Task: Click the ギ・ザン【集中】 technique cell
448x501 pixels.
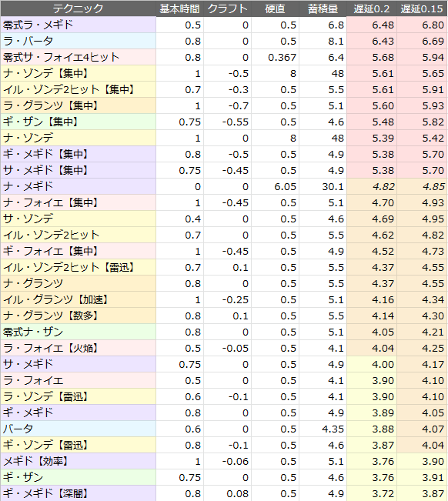Action: pos(79,122)
